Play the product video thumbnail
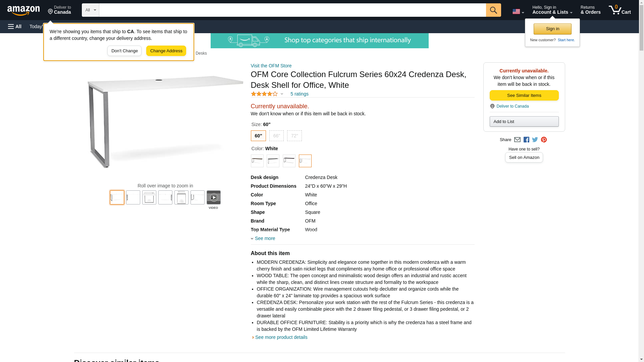 (213, 198)
